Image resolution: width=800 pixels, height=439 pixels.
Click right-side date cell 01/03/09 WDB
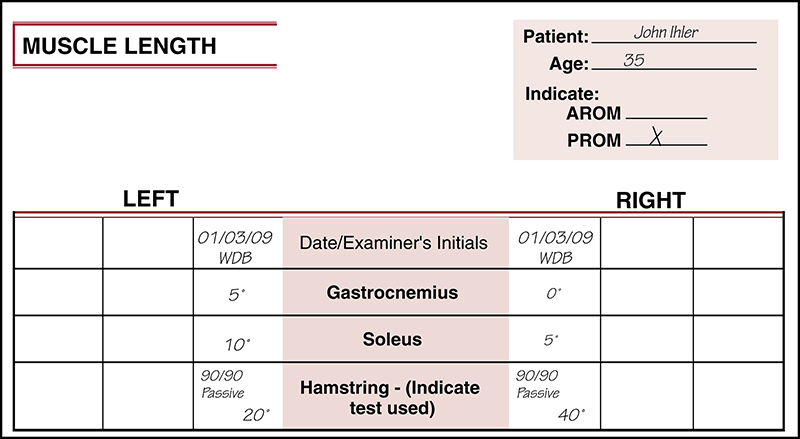(x=554, y=245)
